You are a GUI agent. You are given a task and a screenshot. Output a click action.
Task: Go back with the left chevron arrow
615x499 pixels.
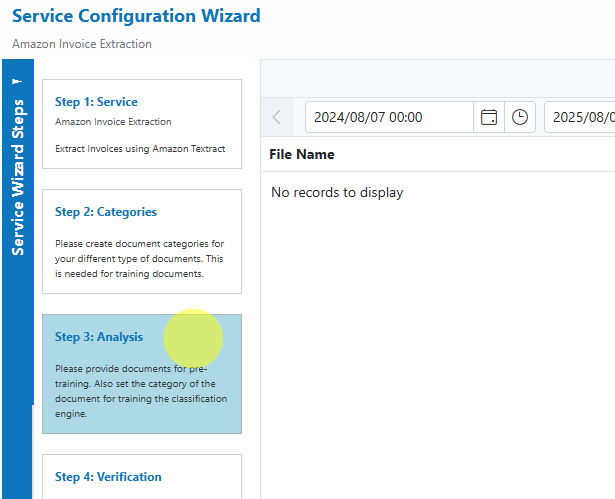[x=277, y=117]
